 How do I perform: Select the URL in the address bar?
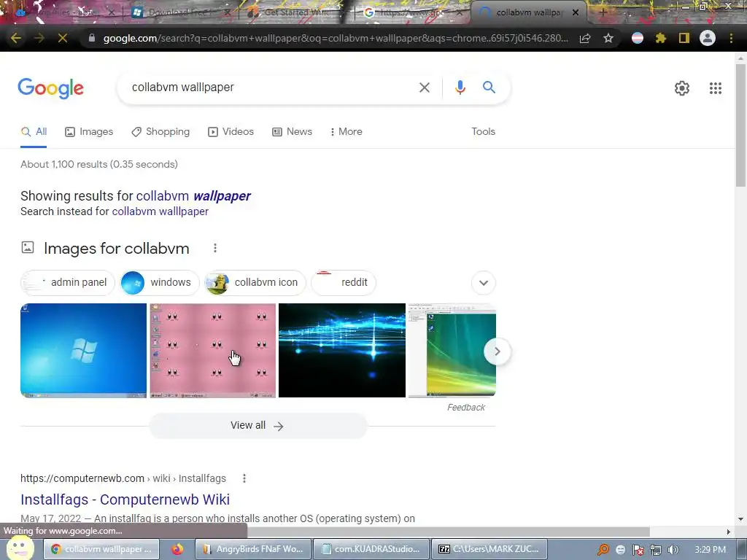tap(336, 38)
